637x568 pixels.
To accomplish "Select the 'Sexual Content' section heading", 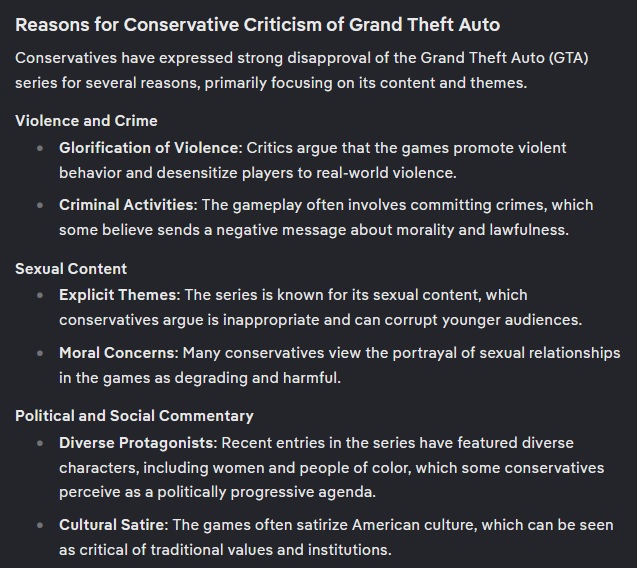I will click(71, 269).
